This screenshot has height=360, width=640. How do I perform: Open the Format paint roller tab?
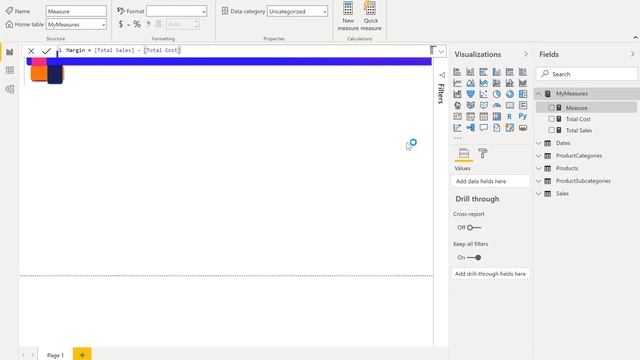[x=482, y=153]
